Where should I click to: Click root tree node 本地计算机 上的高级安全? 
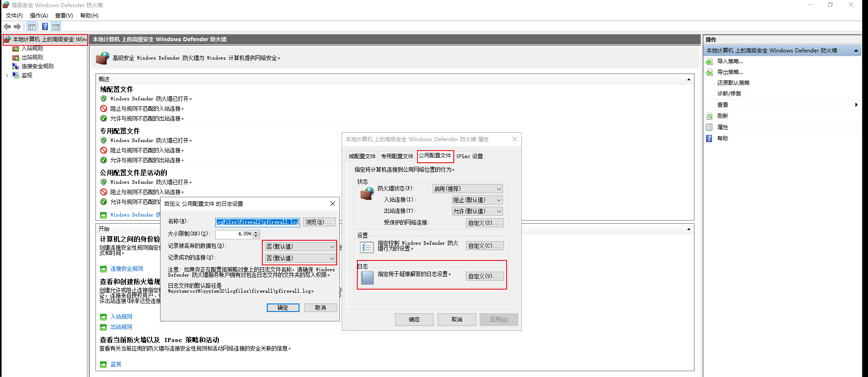coord(45,39)
